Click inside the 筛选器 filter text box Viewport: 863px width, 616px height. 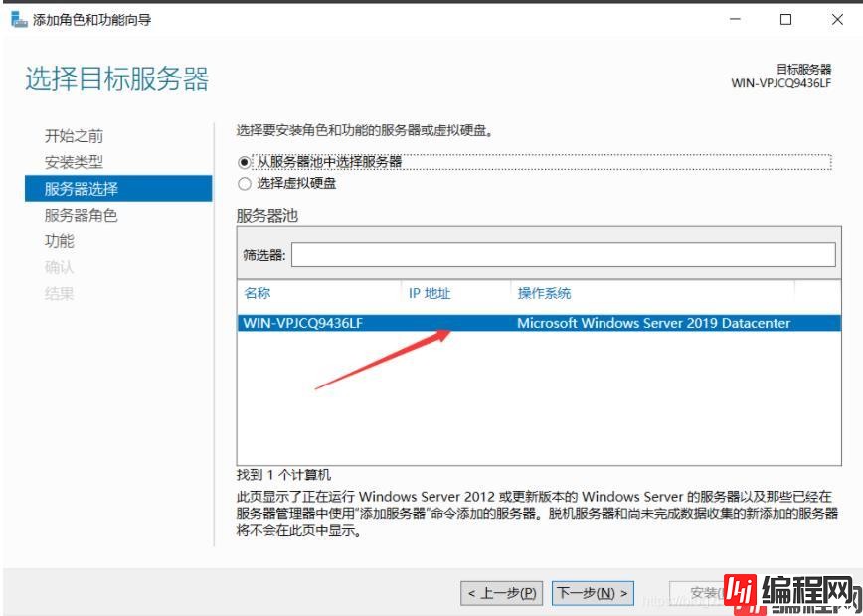pos(563,255)
